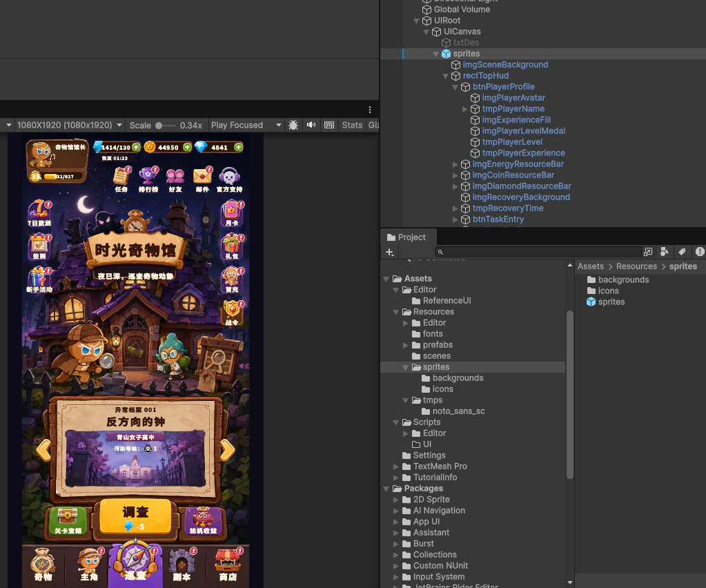Click the green 关卡宝箱 chest button
The image size is (706, 588).
[68, 521]
